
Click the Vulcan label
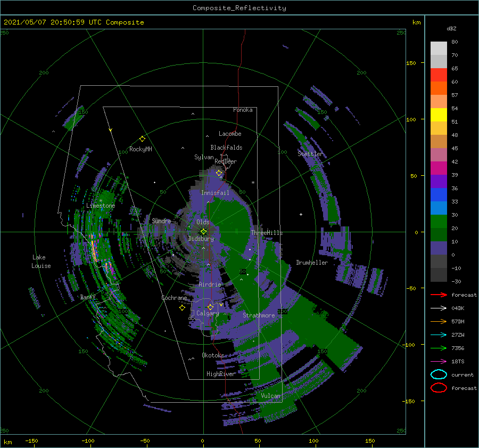[x=270, y=396]
